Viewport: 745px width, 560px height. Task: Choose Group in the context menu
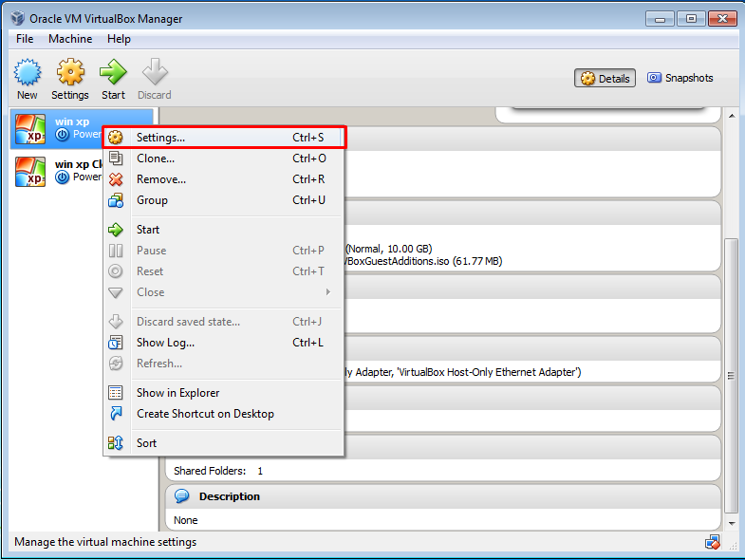(223, 200)
